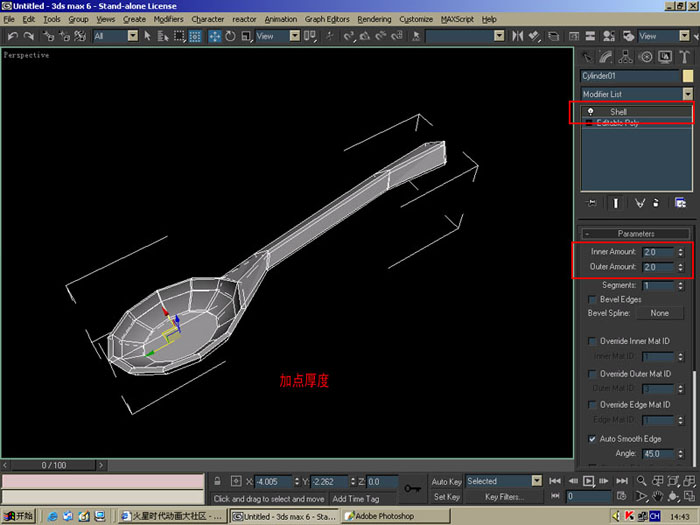Enable Override Edge Mat ID checkbox

[x=592, y=405]
